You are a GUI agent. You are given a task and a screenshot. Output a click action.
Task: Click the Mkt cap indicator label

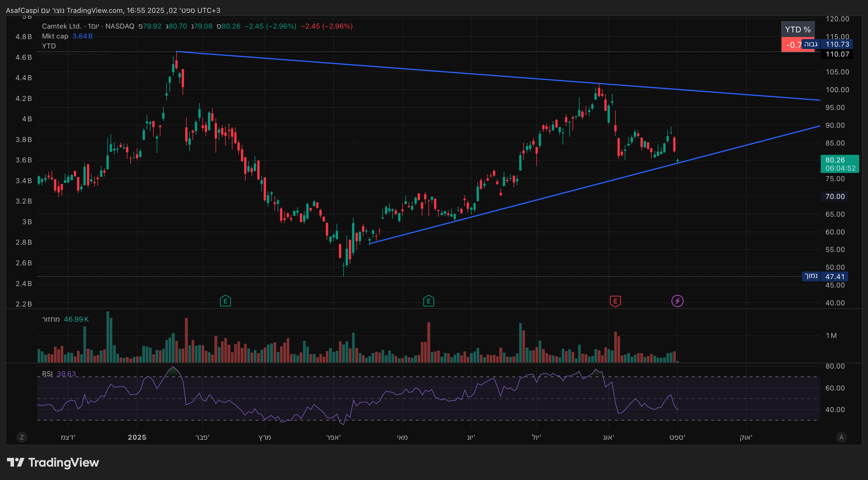coord(55,36)
